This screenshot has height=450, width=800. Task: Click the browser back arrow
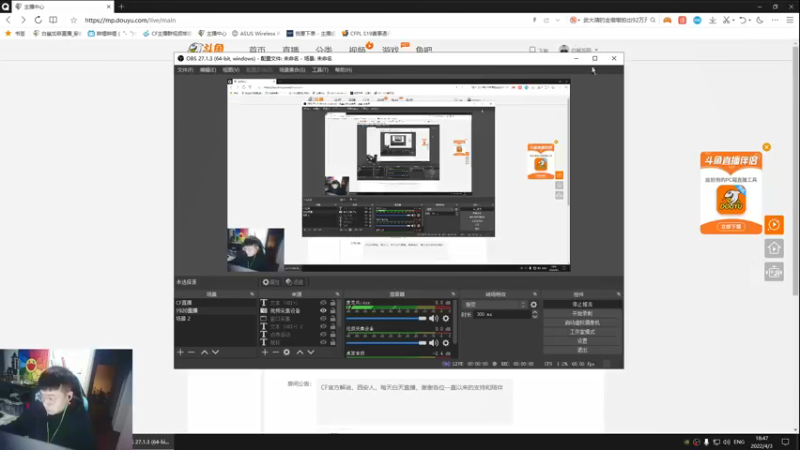click(9, 20)
